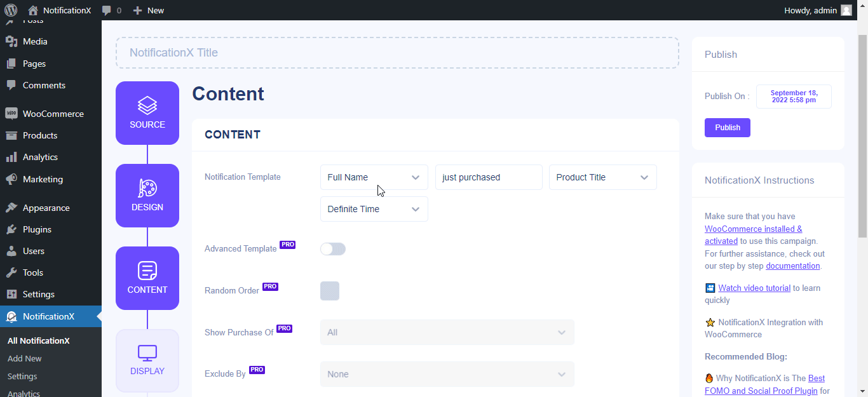Click the Show Purchase Of PRO badge
Viewport: 868px width, 397px height.
tap(284, 328)
